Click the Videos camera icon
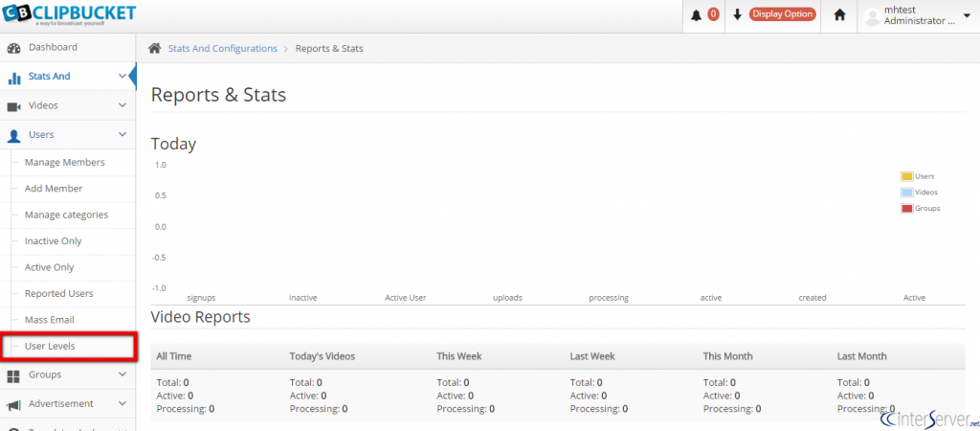Image resolution: width=980 pixels, height=431 pixels. [13, 107]
